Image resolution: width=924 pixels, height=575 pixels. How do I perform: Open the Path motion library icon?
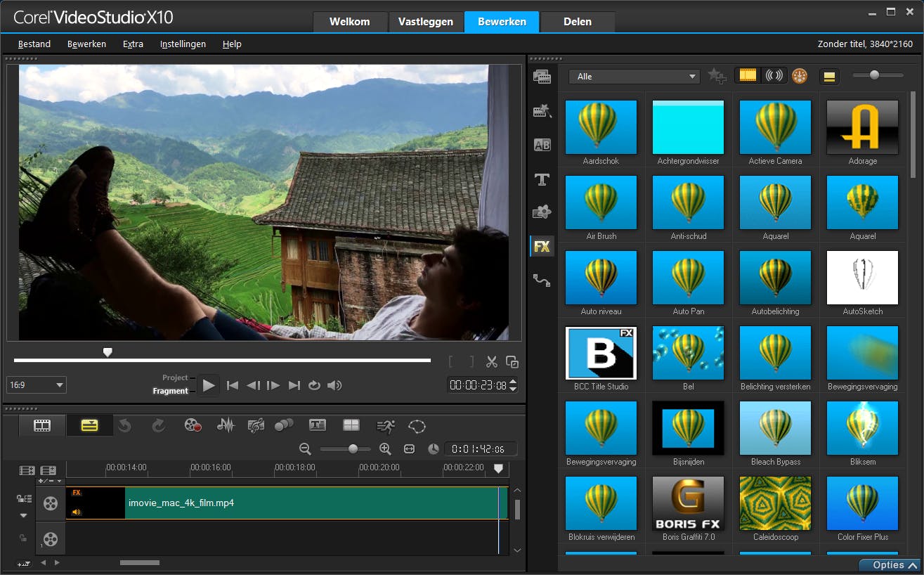tap(542, 280)
